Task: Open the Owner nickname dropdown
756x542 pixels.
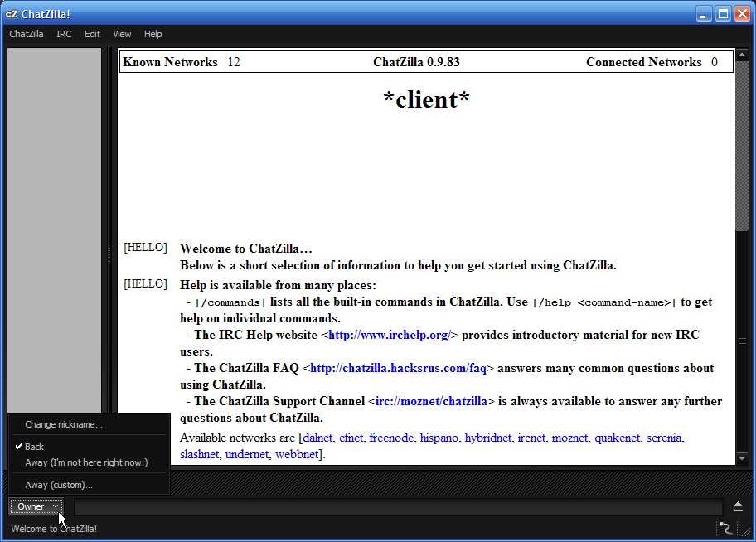Action: coord(36,506)
